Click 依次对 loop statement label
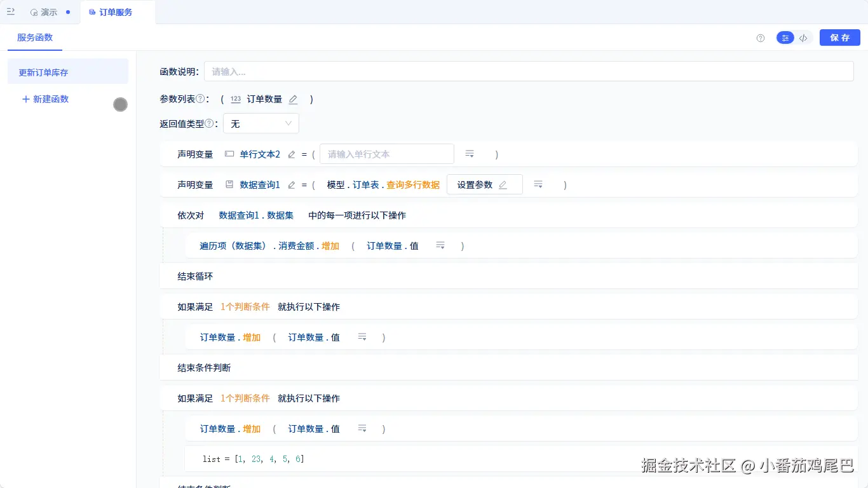 click(191, 215)
